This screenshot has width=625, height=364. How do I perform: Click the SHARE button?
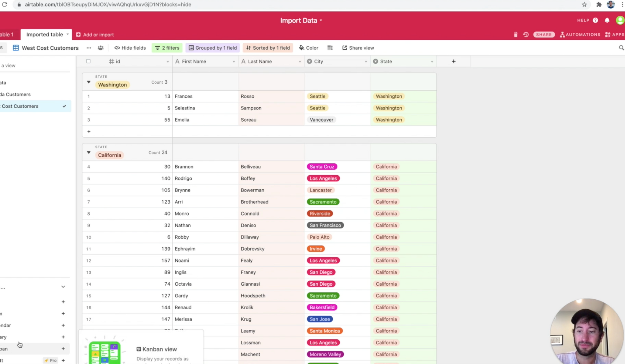(544, 35)
